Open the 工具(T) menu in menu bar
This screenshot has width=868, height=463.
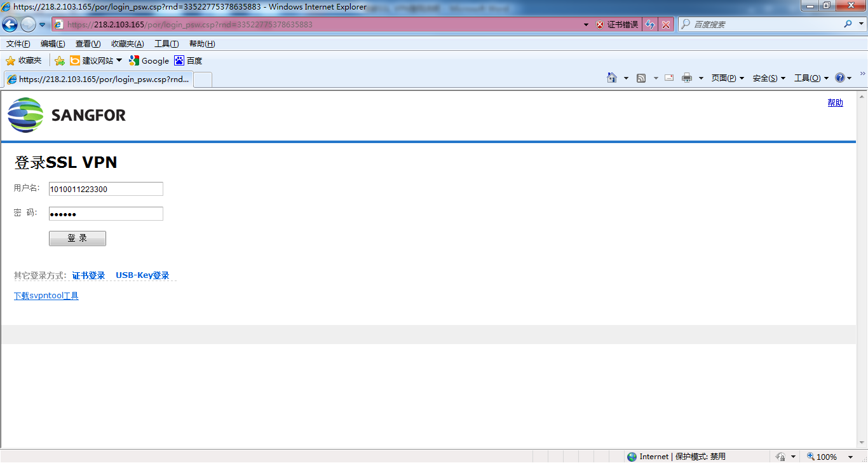tap(166, 44)
